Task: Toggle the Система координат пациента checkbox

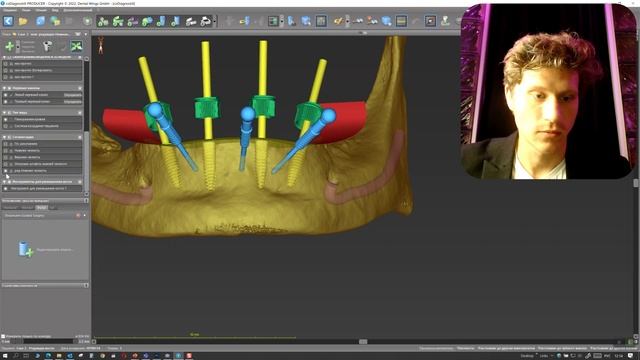Action: tap(6, 126)
